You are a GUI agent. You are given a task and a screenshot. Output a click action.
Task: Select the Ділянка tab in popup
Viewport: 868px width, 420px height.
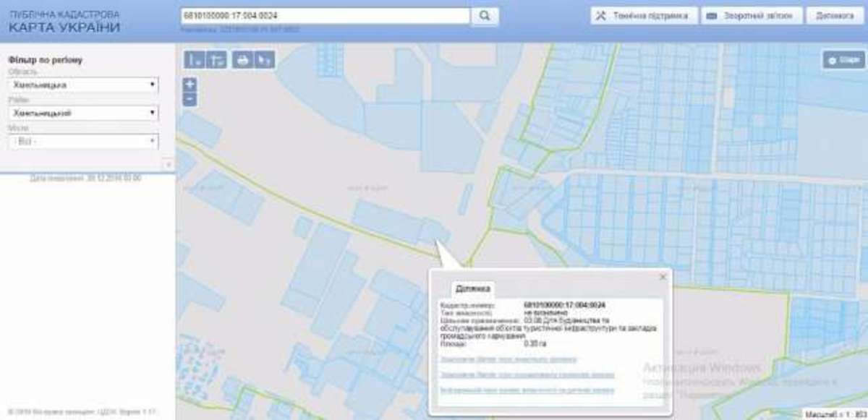click(x=473, y=289)
